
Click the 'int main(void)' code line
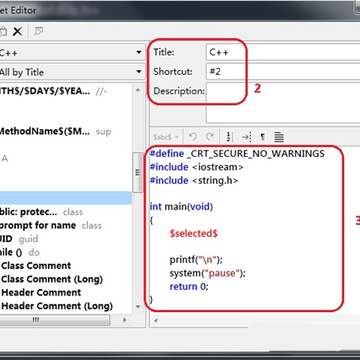(181, 207)
